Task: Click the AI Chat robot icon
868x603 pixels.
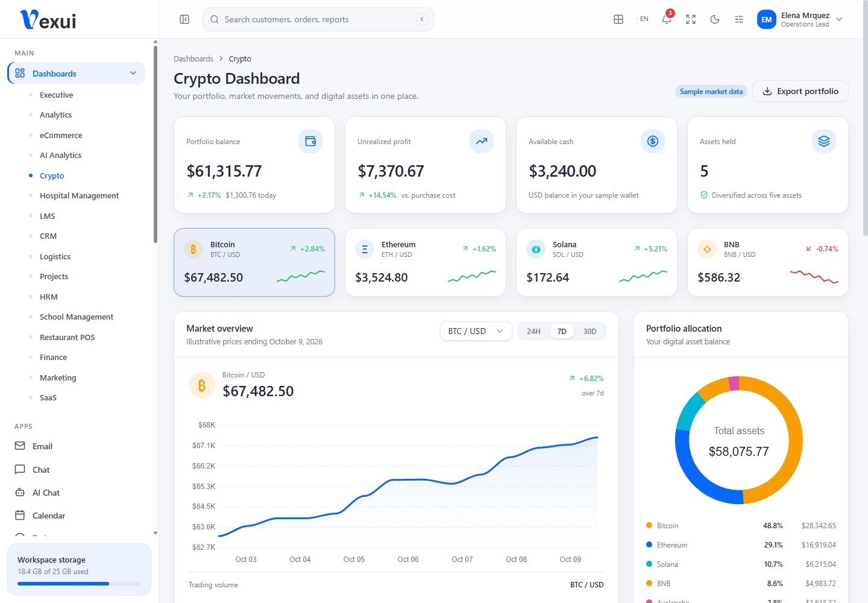Action: point(20,492)
